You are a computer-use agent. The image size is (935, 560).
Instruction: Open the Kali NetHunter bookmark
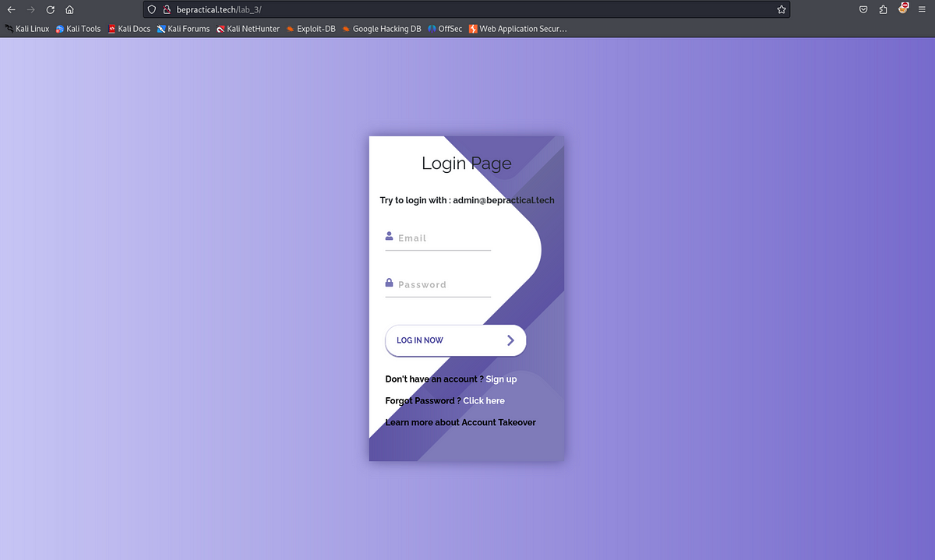coord(248,29)
